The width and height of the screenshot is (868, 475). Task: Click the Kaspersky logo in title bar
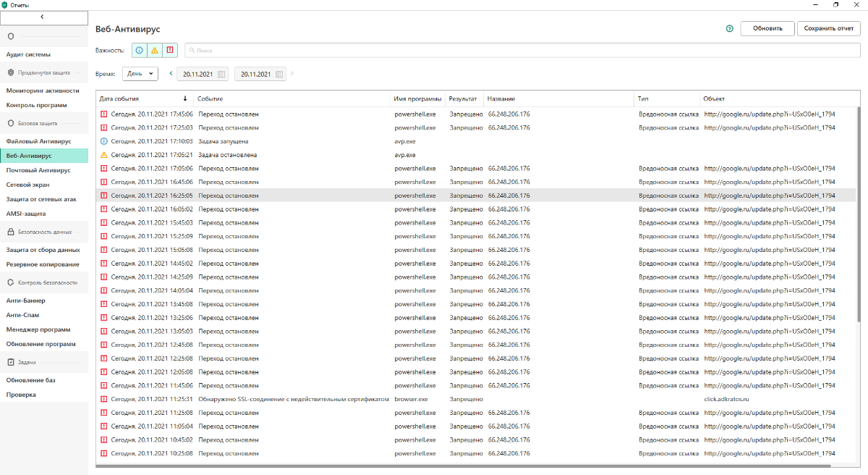[5, 5]
